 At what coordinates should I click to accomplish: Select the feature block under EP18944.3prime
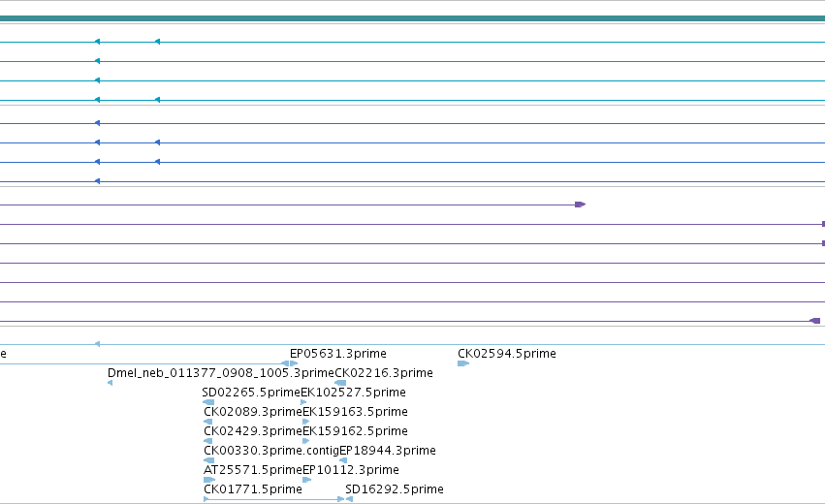pos(343,460)
